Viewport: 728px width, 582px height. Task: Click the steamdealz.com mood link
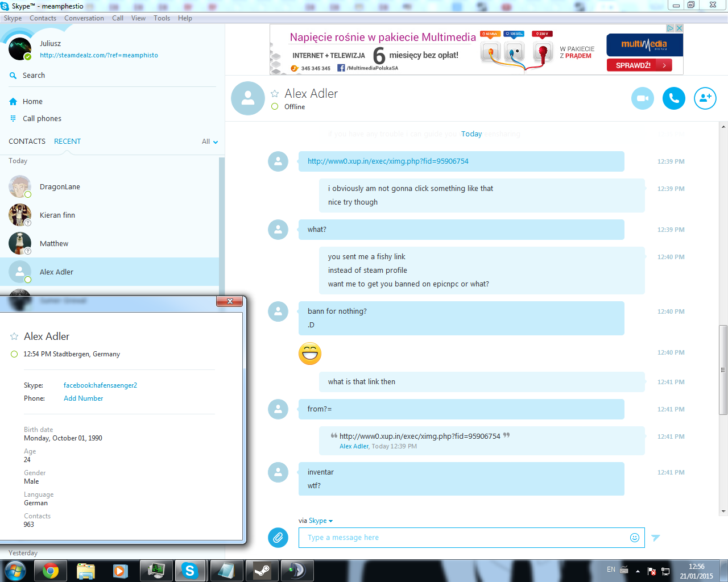click(x=99, y=56)
